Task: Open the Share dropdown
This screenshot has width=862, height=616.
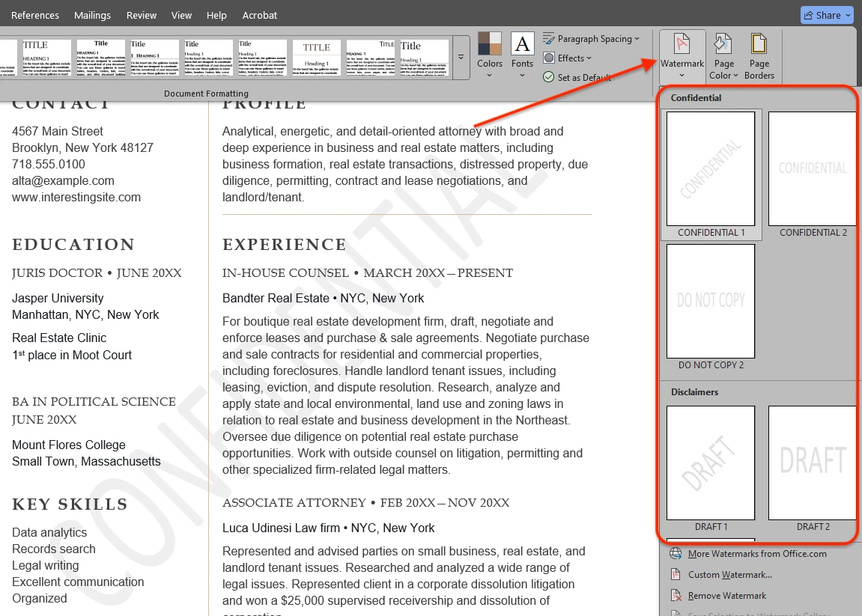Action: pyautogui.click(x=827, y=15)
